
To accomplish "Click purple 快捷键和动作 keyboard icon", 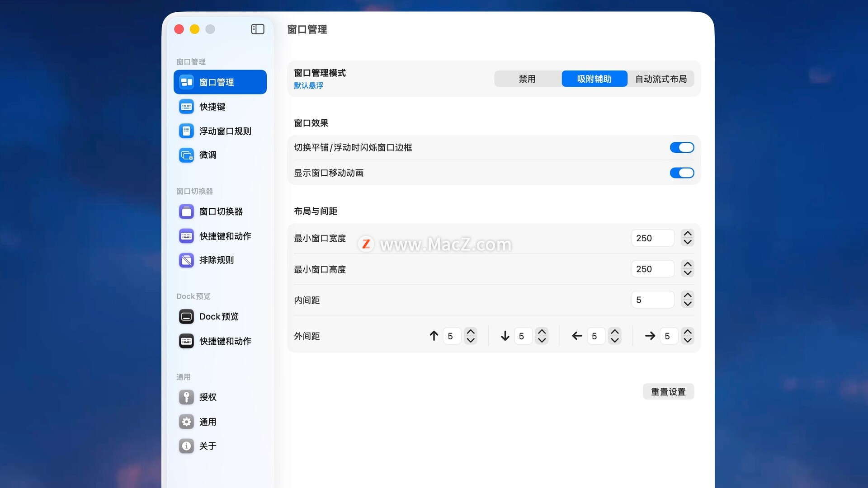I will click(186, 236).
